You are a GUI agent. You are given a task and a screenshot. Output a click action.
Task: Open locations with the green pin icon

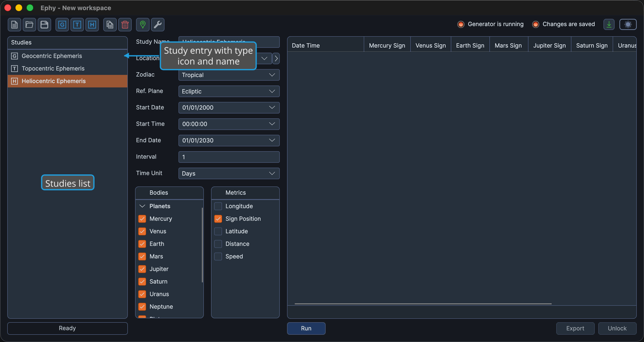click(x=143, y=25)
